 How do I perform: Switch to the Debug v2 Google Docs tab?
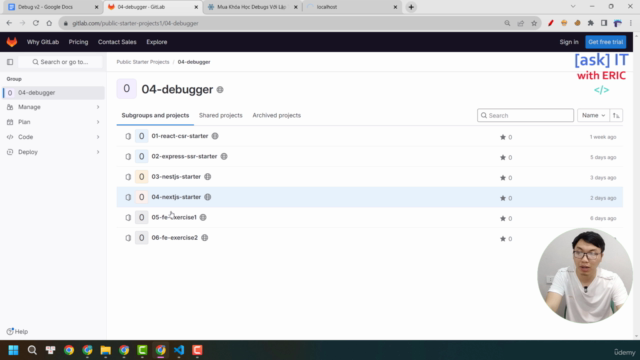52,7
